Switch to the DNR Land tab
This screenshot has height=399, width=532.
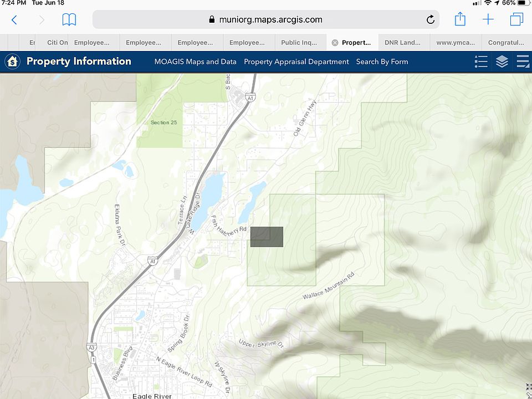(x=402, y=43)
